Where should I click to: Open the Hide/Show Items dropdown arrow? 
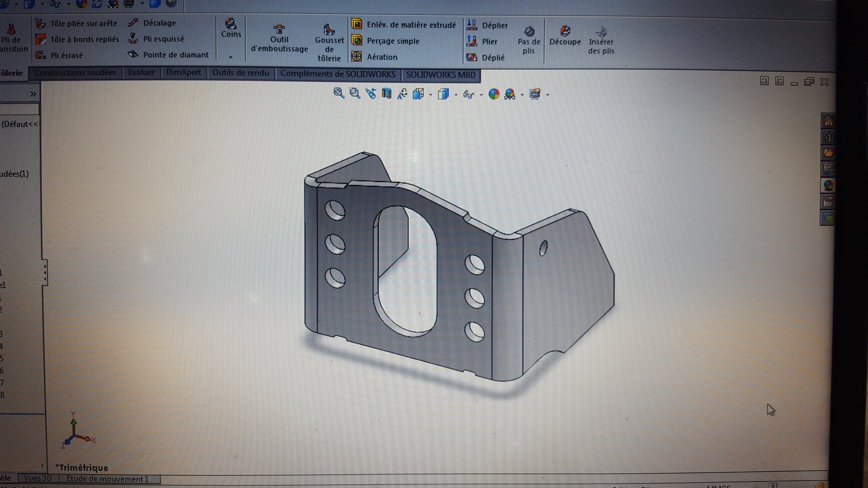coord(481,95)
